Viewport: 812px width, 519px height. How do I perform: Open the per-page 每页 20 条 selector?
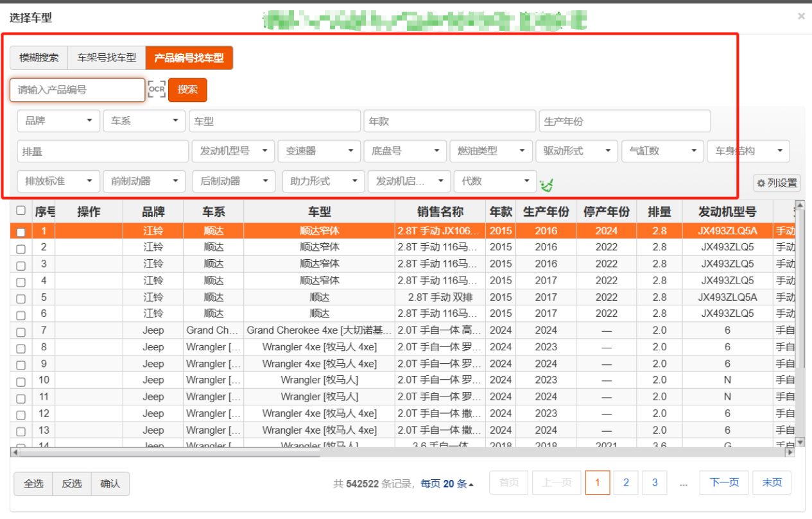pyautogui.click(x=447, y=484)
